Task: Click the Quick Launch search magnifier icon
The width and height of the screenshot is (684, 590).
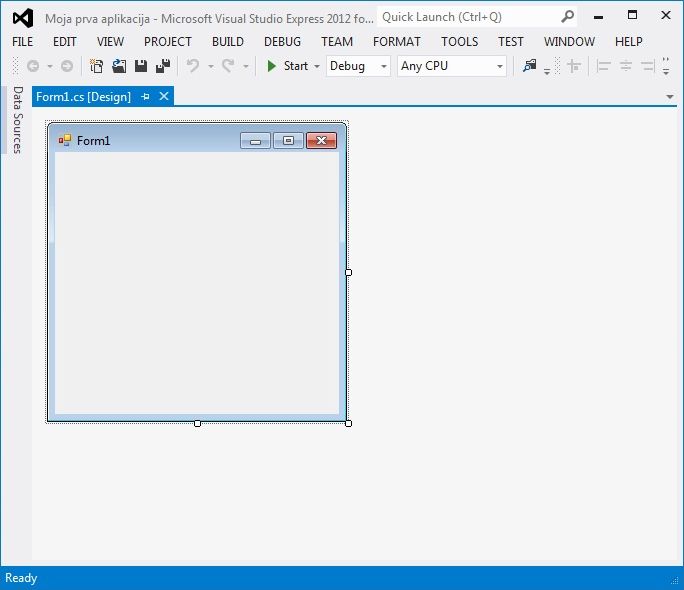Action: (x=568, y=17)
